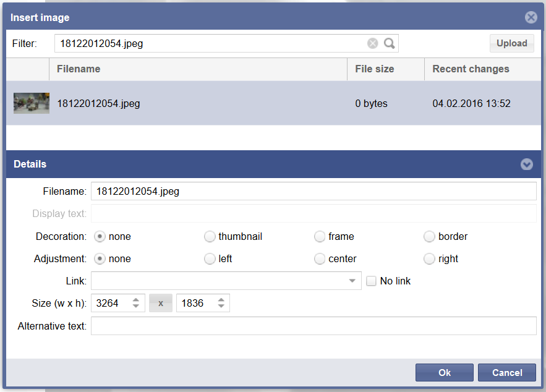Set adjustment to right
Image resolution: width=546 pixels, height=392 pixels.
tap(429, 258)
